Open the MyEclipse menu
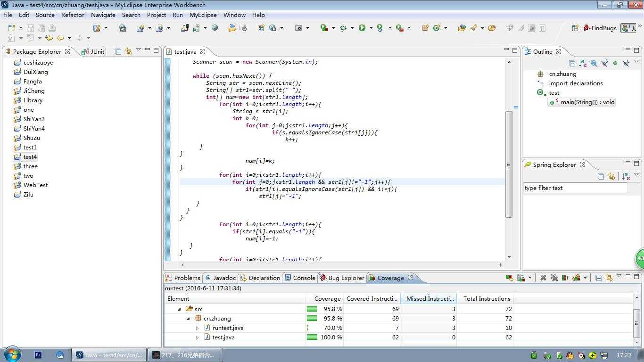This screenshot has height=362, width=644. click(203, 15)
